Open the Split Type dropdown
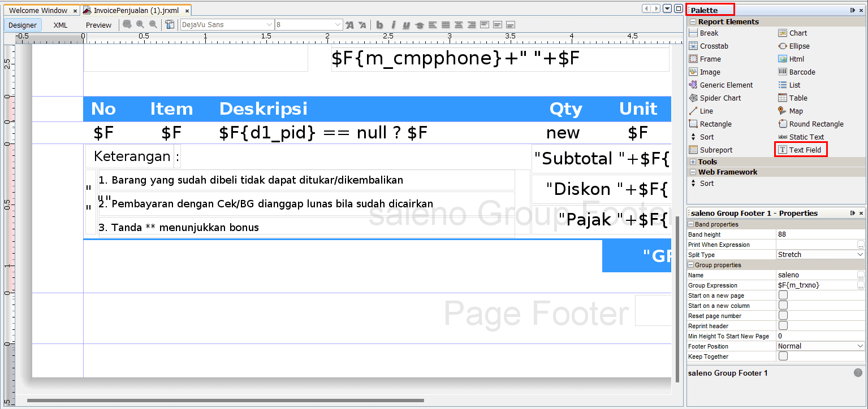This screenshot has height=409, width=868. coord(861,255)
